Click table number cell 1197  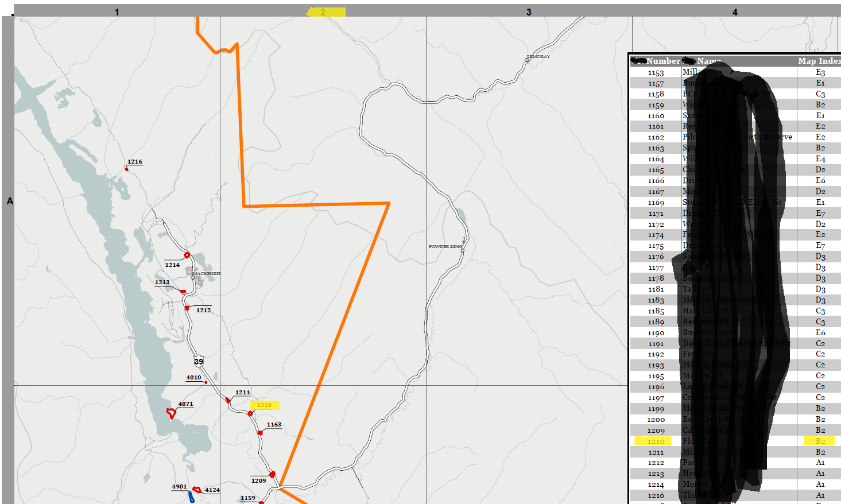pyautogui.click(x=656, y=398)
